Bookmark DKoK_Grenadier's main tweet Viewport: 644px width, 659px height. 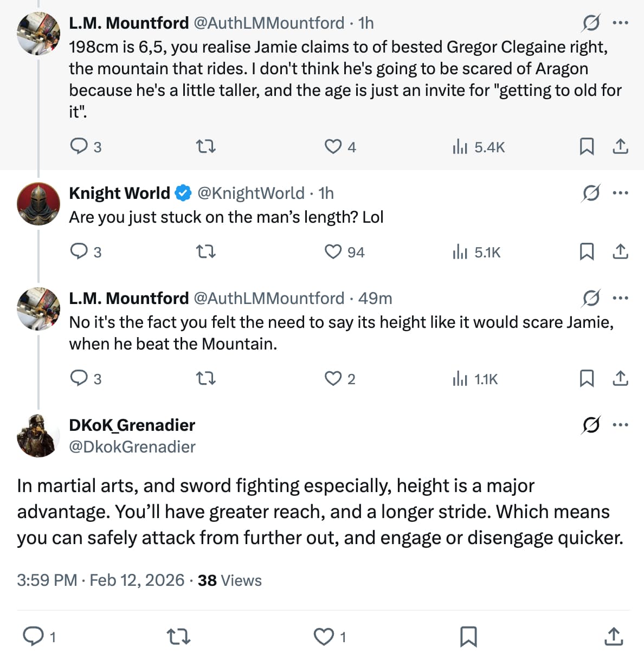[468, 637]
